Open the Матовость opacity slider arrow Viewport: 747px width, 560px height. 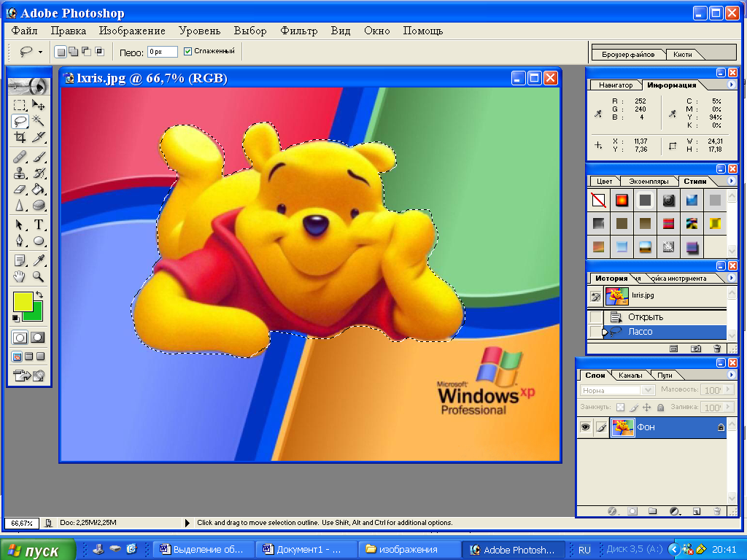point(728,389)
